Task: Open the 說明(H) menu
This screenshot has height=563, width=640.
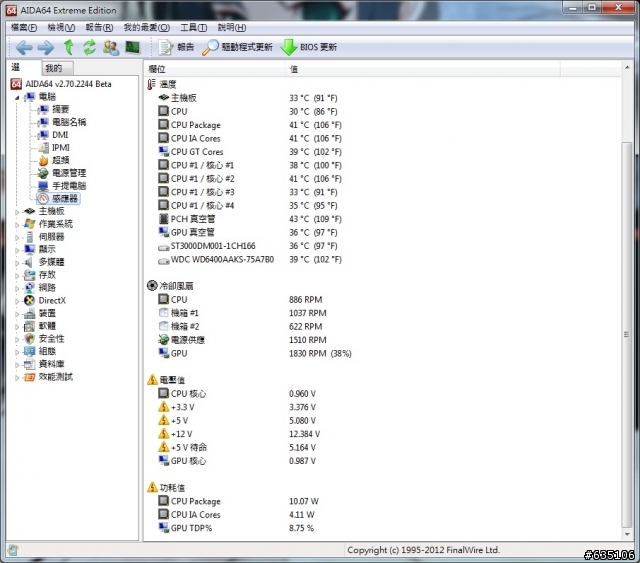Action: 231,27
